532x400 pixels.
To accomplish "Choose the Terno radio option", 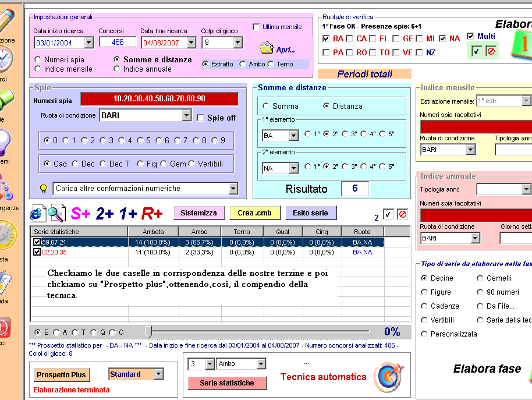I will (x=271, y=64).
